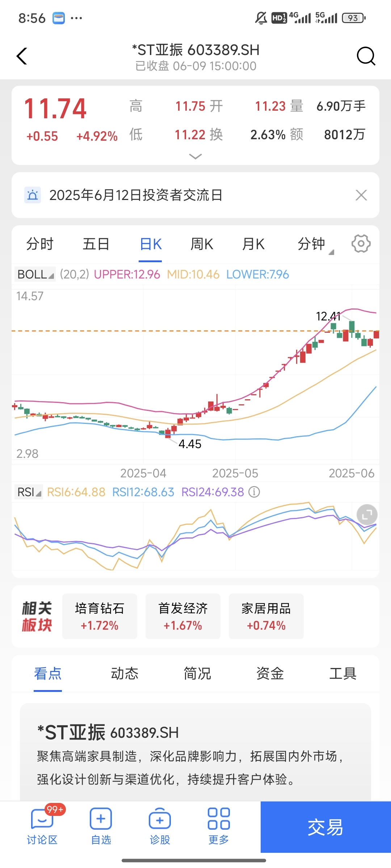Tap UPPER:12.96 band value
The height and width of the screenshot is (868, 391).
127,275
